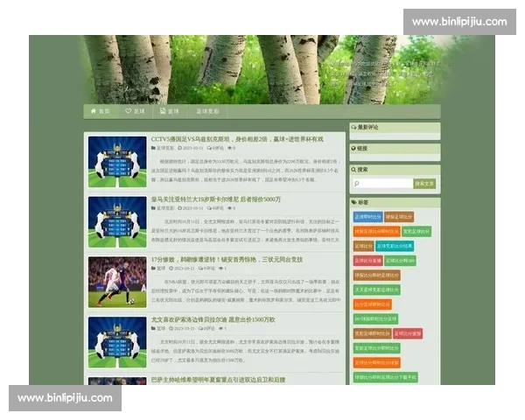Open the first article's scoreboard thumbnail
The height and width of the screenshot is (420, 525).
point(117,161)
